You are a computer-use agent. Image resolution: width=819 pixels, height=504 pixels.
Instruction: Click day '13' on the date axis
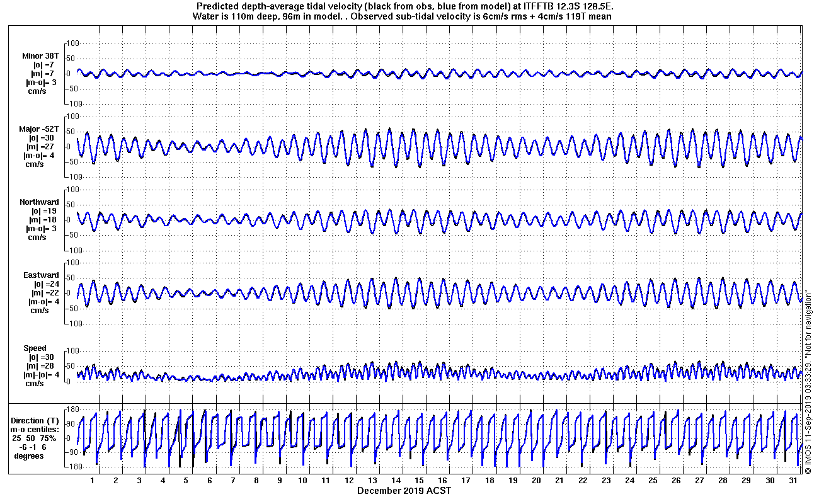[x=372, y=481]
